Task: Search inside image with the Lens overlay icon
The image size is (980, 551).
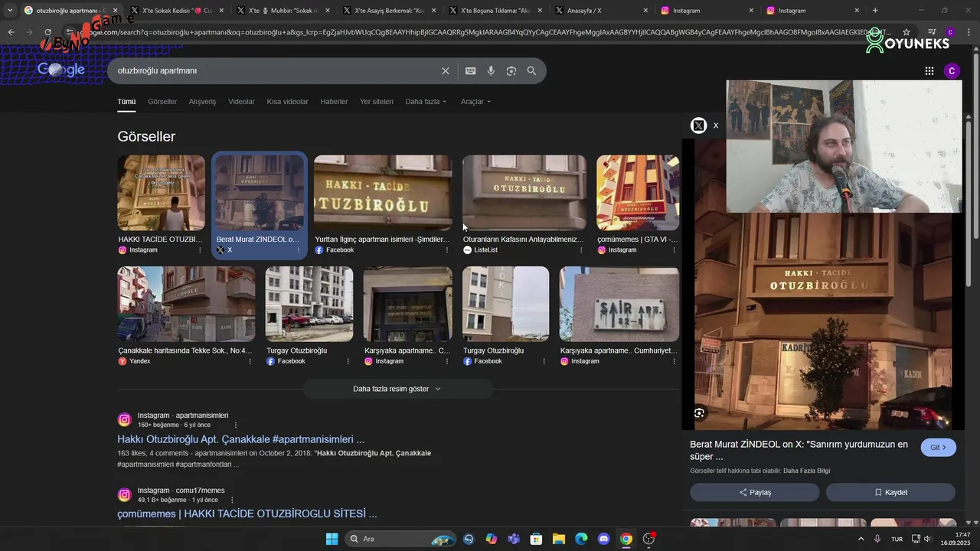Action: (x=699, y=413)
